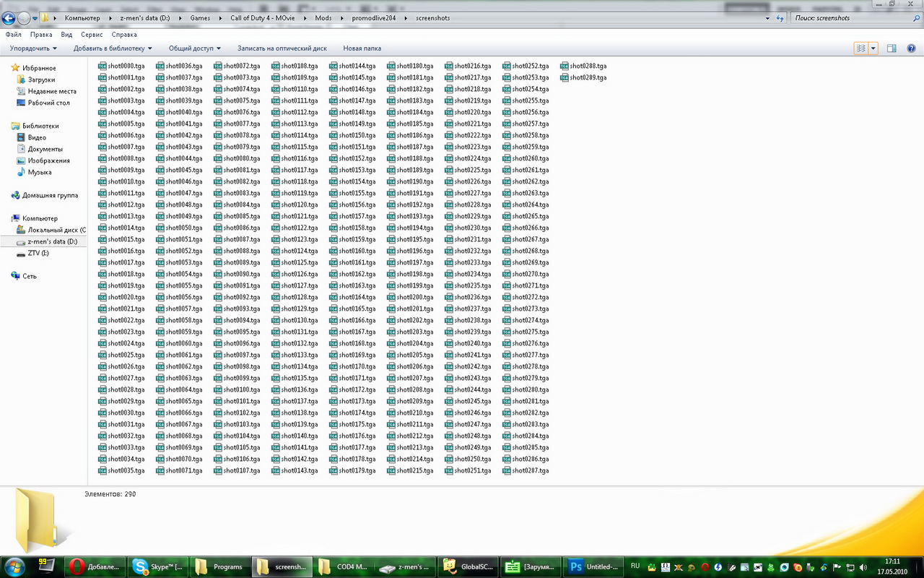Click the Windows Start button

15,567
